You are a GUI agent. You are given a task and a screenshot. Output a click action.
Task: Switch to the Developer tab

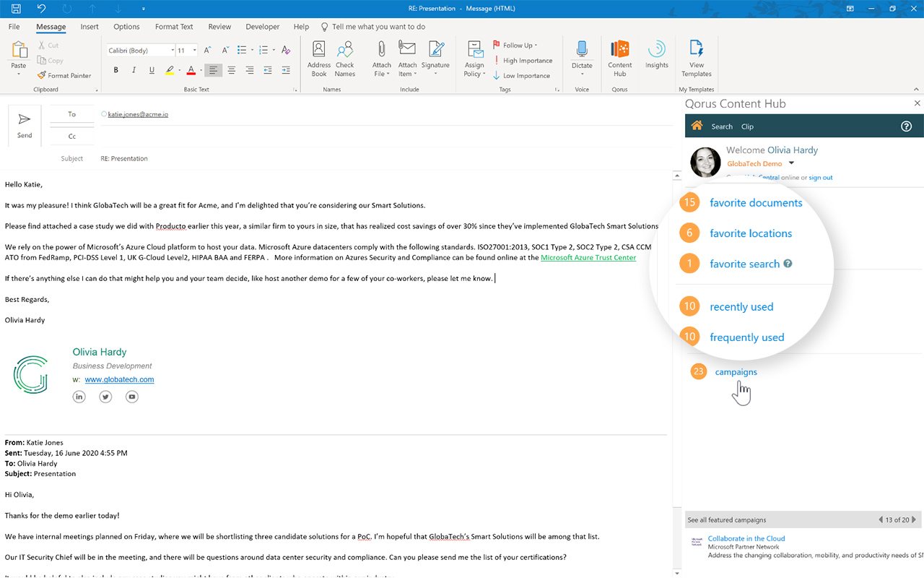click(x=262, y=27)
